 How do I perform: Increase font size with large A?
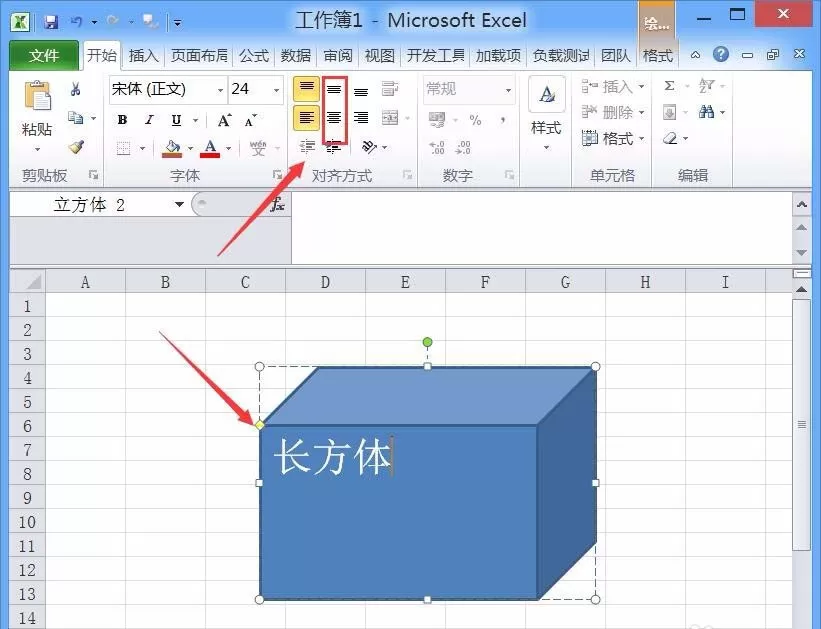point(224,120)
